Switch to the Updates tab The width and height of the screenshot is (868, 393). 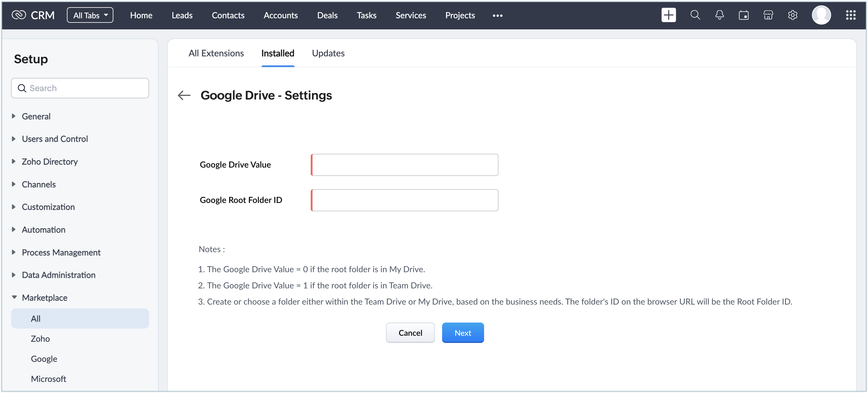328,53
